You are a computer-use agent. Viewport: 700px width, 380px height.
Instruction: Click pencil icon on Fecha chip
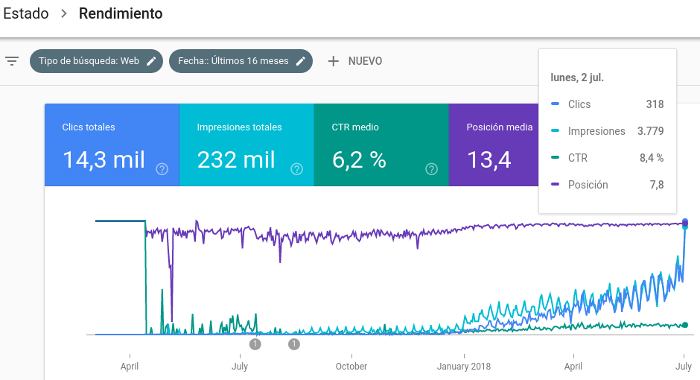click(301, 61)
